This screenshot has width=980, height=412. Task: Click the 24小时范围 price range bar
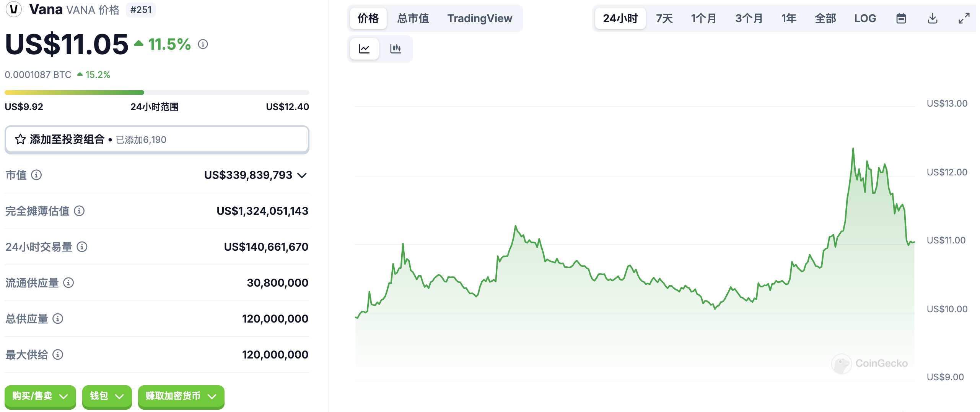point(157,92)
